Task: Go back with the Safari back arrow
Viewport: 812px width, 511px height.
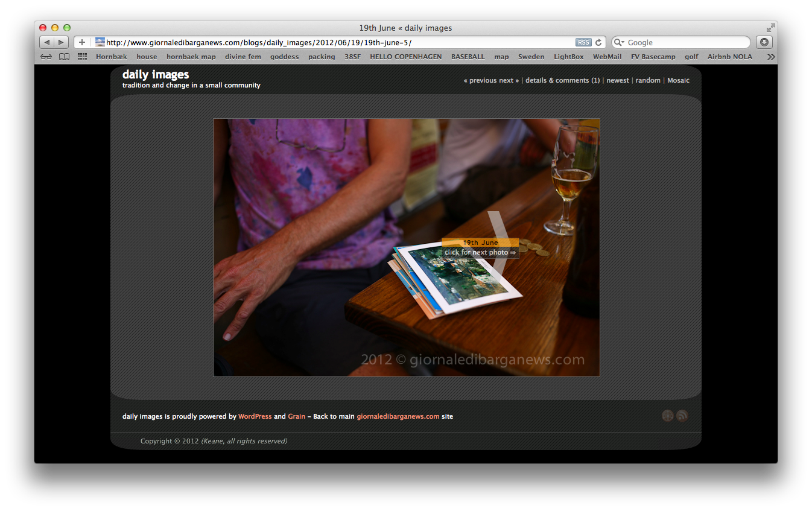Action: coord(47,42)
